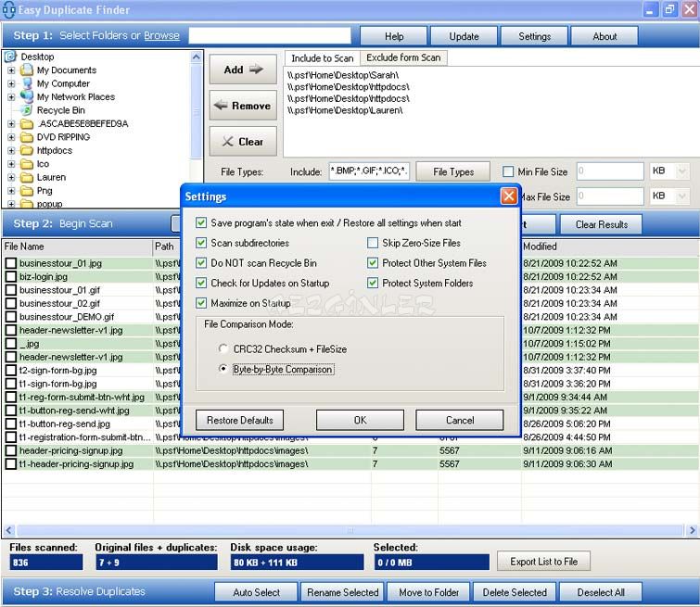Confirm Settings dialog with OK

point(361,420)
